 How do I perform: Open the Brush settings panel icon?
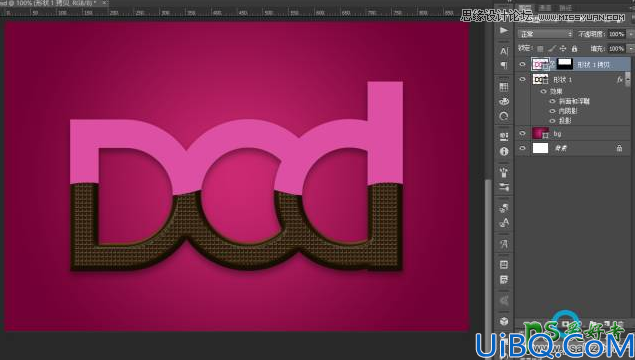click(504, 187)
